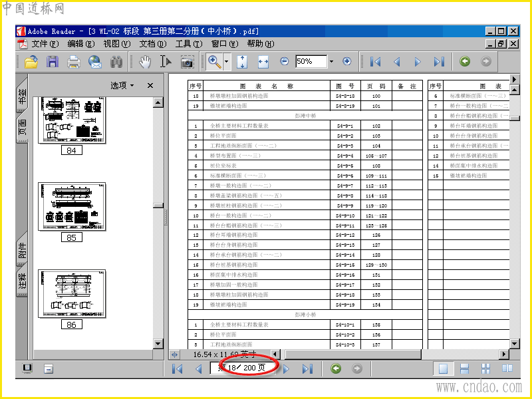Open the 帮助(H) menu
This screenshot has height=399, width=532.
coord(260,44)
